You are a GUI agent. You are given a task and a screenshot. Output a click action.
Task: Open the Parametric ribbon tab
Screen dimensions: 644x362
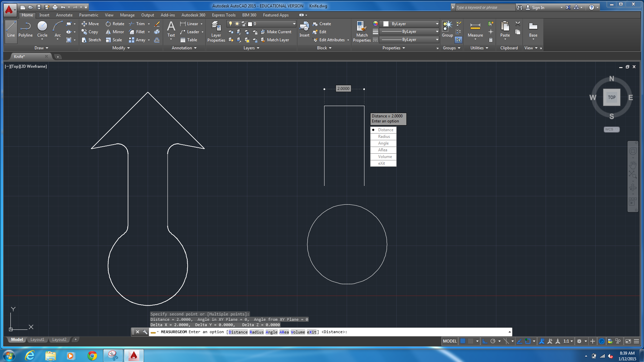(x=89, y=15)
